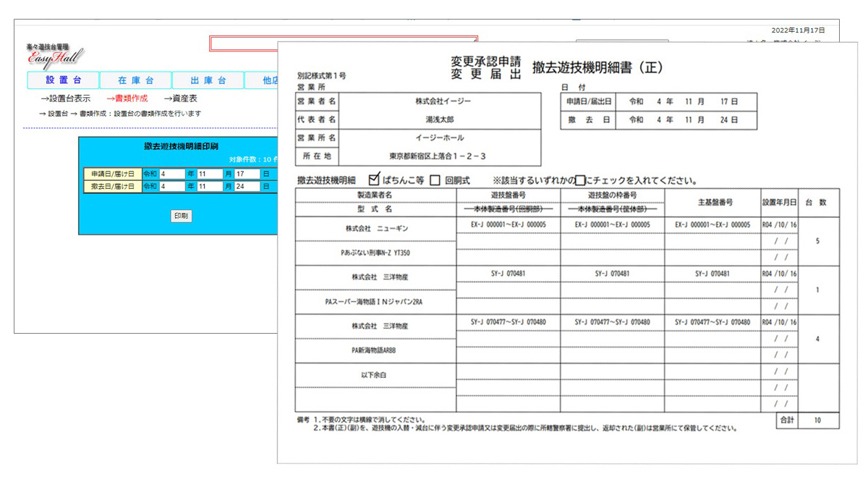
Task: Click the 申請日 month input field
Action: click(x=210, y=174)
